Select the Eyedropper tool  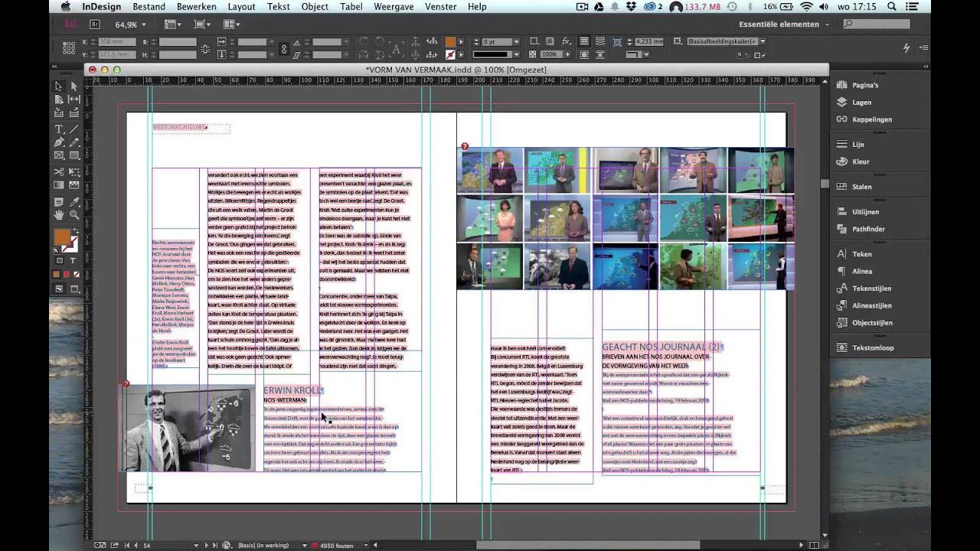tap(73, 202)
